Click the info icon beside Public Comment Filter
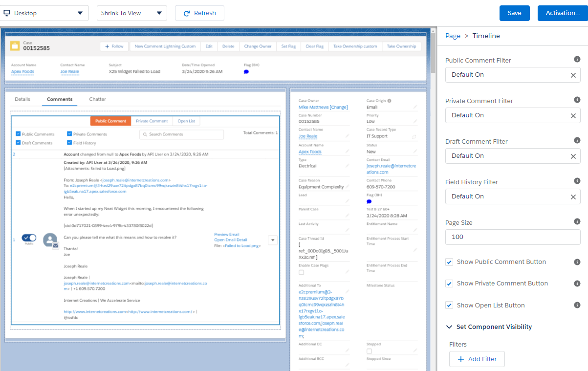Image resolution: width=588 pixels, height=371 pixels. (577, 59)
